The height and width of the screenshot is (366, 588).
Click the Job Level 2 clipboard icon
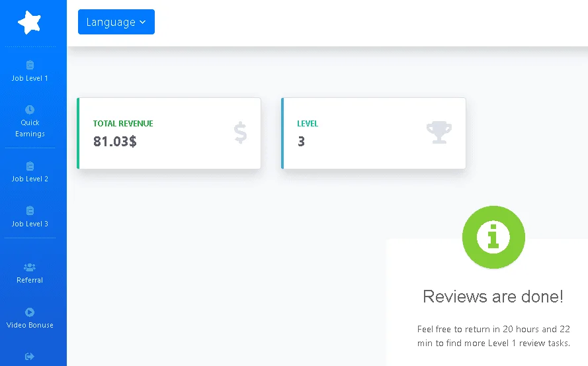tap(30, 166)
